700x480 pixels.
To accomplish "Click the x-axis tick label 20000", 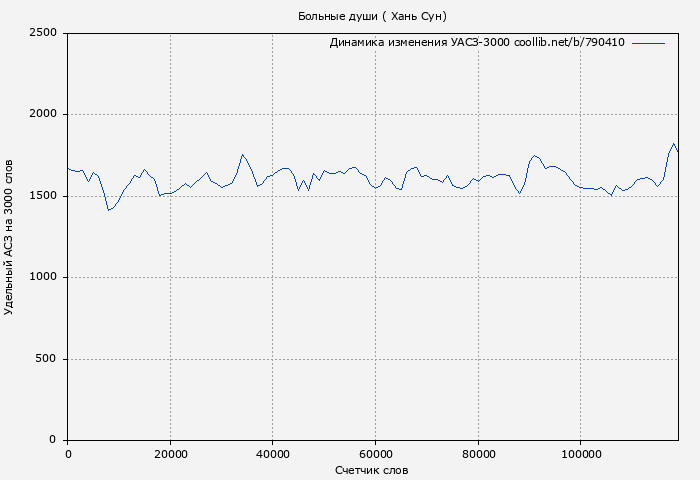I will click(x=170, y=454).
